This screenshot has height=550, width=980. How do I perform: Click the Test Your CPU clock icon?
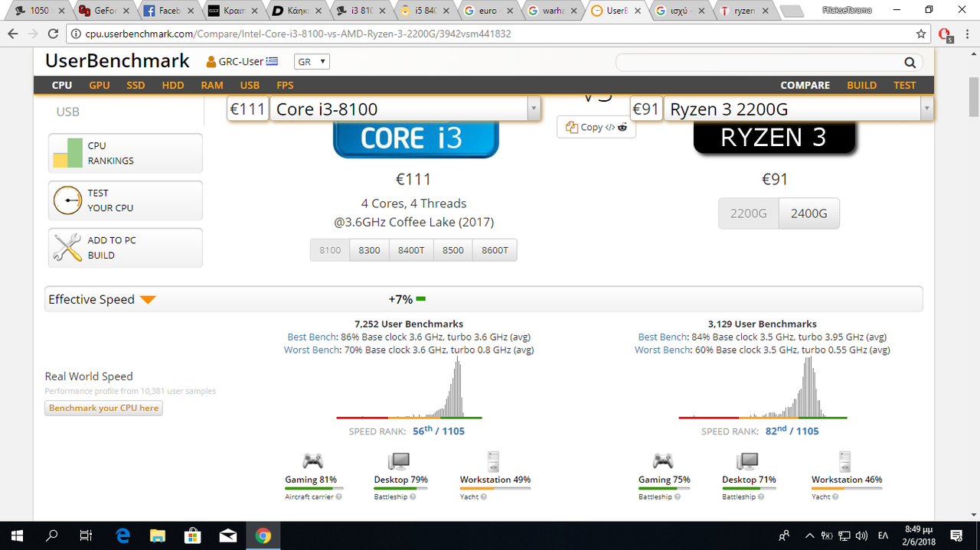[x=67, y=200]
